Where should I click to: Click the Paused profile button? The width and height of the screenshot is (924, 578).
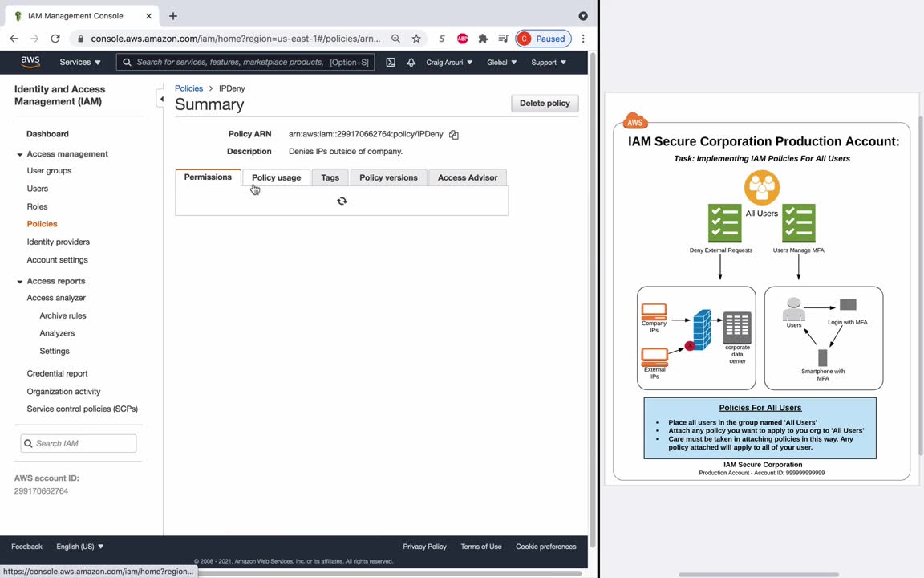point(543,39)
